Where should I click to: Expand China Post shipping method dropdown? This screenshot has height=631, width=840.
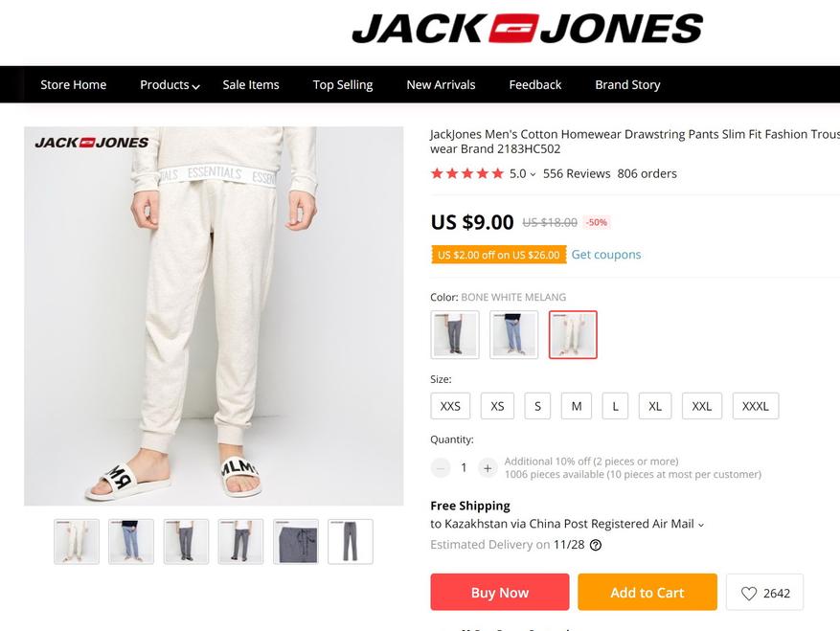[701, 525]
